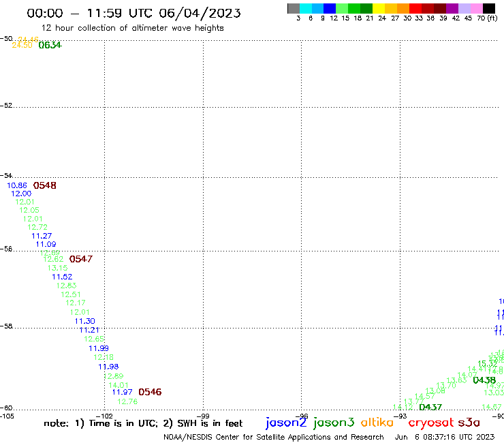This screenshot has height=443, width=504.
Task: Click the green wave height '14.57'
Action: tap(425, 397)
